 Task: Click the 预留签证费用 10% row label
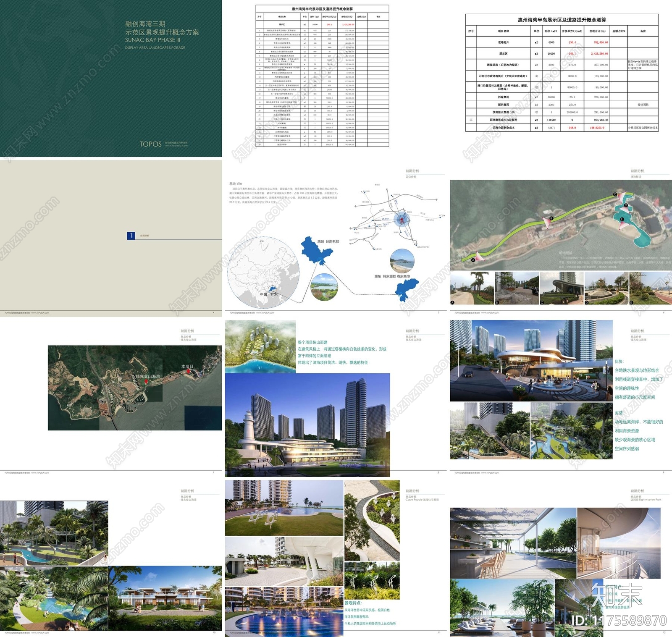pos(503,112)
